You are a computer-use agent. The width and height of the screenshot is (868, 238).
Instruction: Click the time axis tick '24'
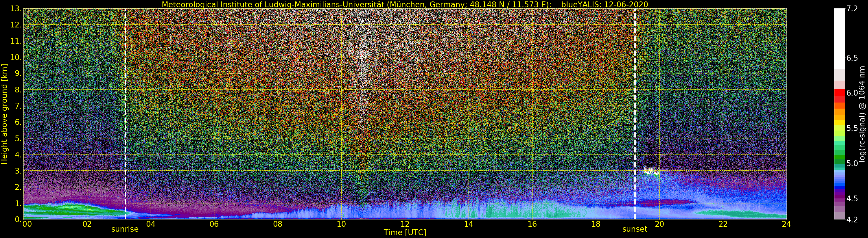tap(786, 224)
